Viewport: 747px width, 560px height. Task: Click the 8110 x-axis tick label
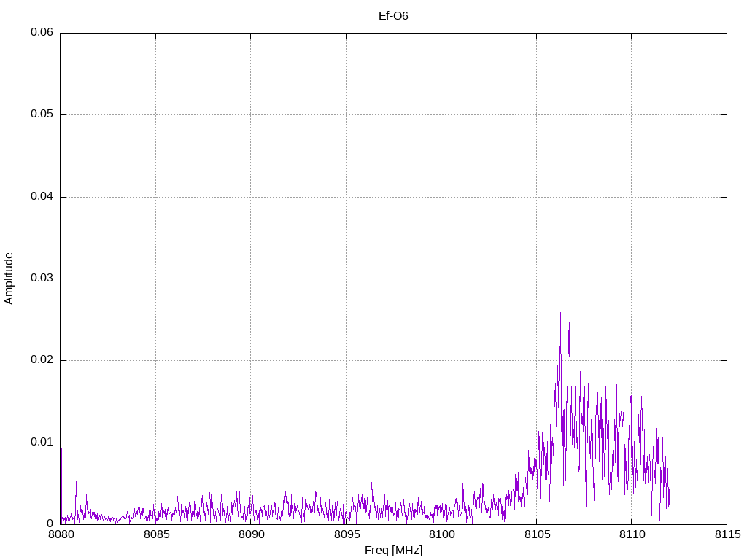(x=632, y=536)
